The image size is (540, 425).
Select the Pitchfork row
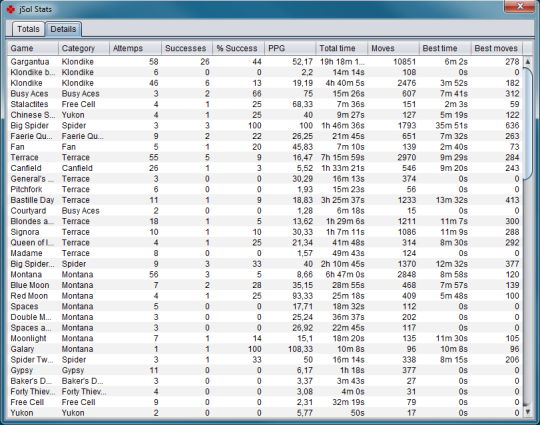pyautogui.click(x=265, y=189)
